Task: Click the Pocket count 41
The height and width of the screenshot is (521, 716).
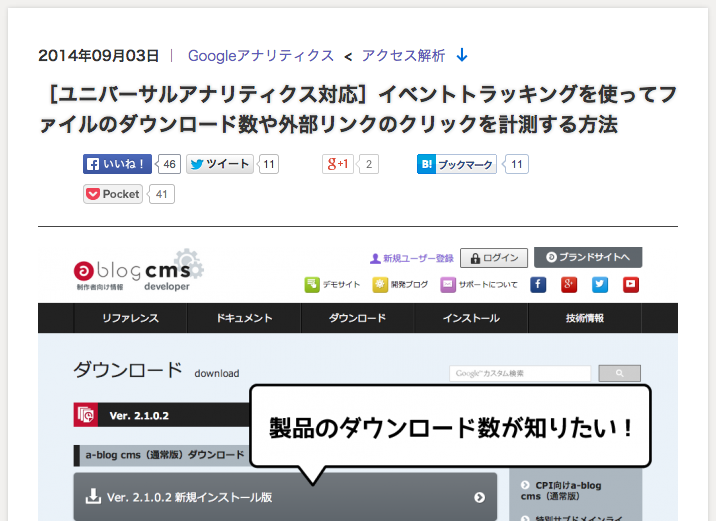Action: tap(161, 194)
